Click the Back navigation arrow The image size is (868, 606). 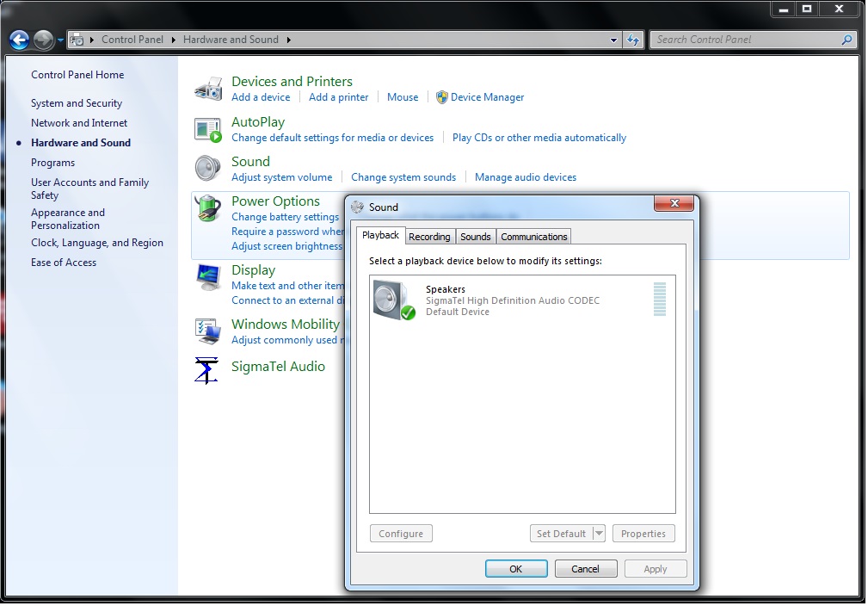(x=19, y=40)
